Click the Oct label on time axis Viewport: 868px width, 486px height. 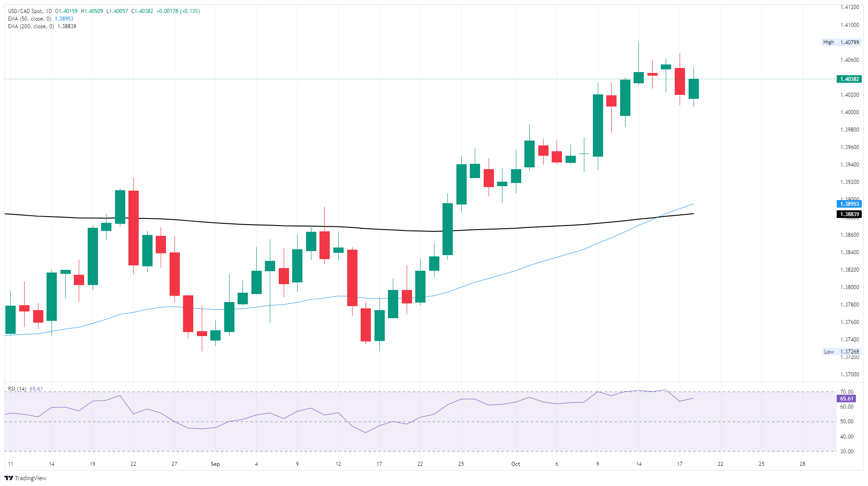516,464
